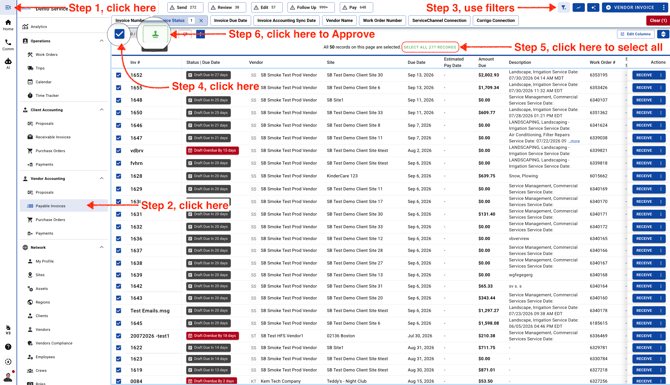This screenshot has width=670, height=385.
Task: Click the share icon button
Action: pos(593,7)
